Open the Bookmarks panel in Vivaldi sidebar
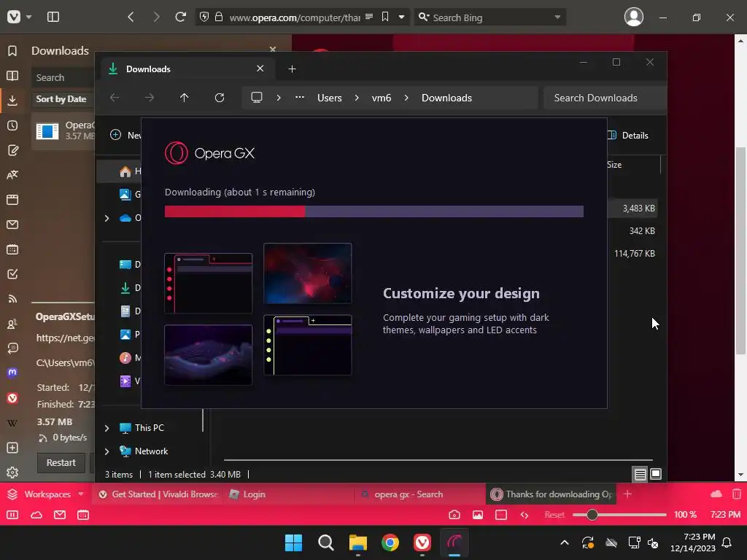Viewport: 747px width, 560px height. tap(12, 51)
